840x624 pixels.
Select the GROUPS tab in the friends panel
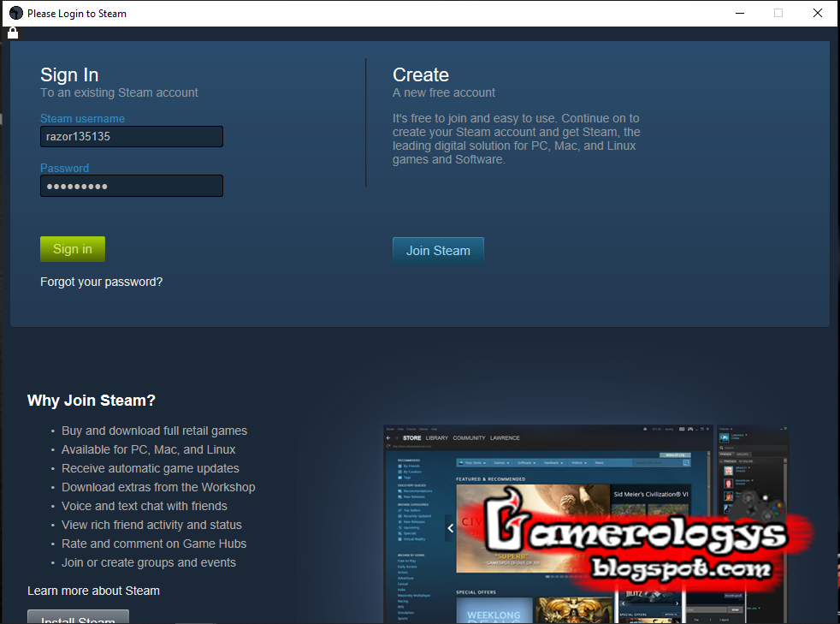point(743,455)
